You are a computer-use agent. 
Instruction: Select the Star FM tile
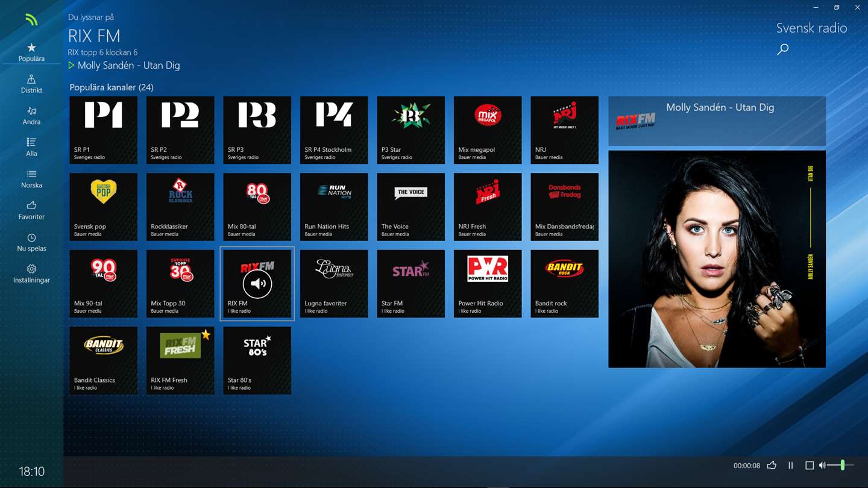(x=410, y=284)
